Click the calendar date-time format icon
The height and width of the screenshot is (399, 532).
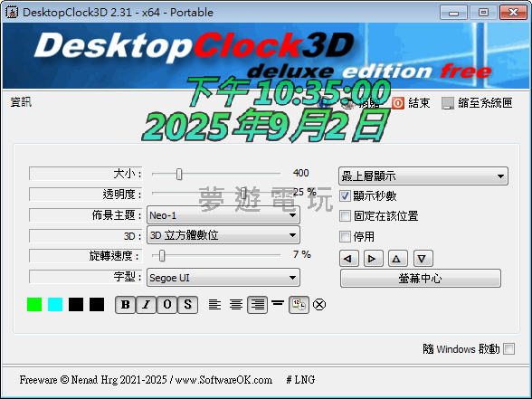click(299, 305)
